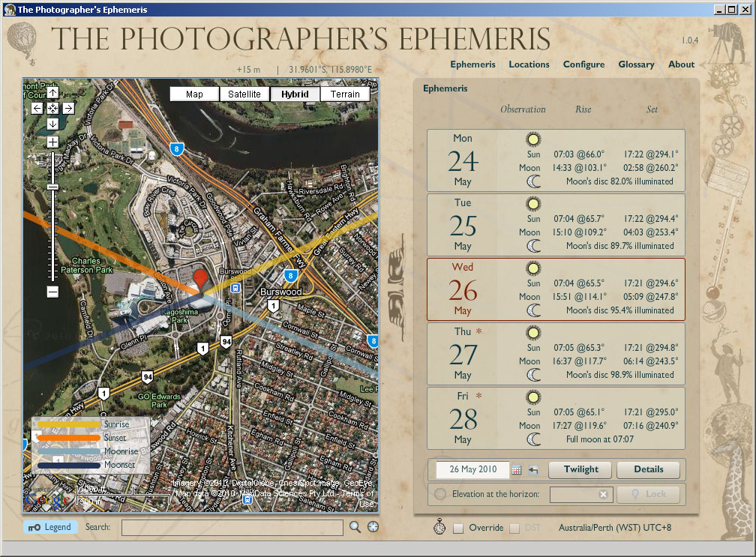The image size is (756, 557).
Task: Open the Configure menu item
Action: click(x=583, y=64)
